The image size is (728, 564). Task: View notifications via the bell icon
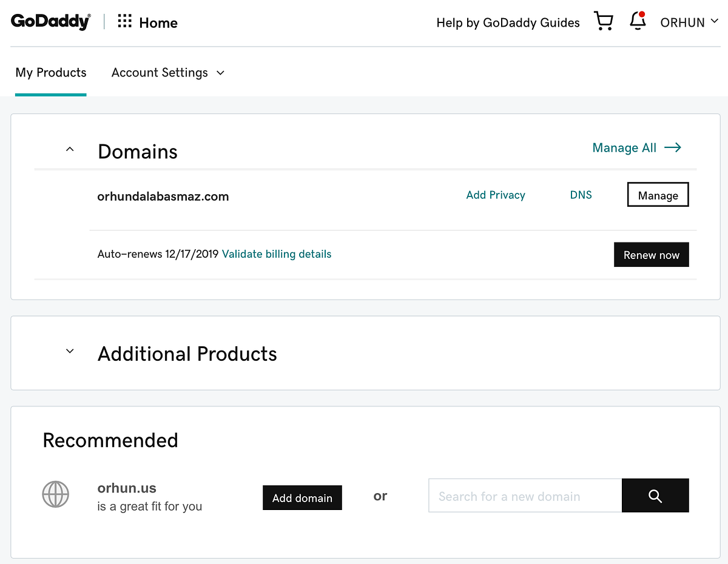(x=637, y=22)
